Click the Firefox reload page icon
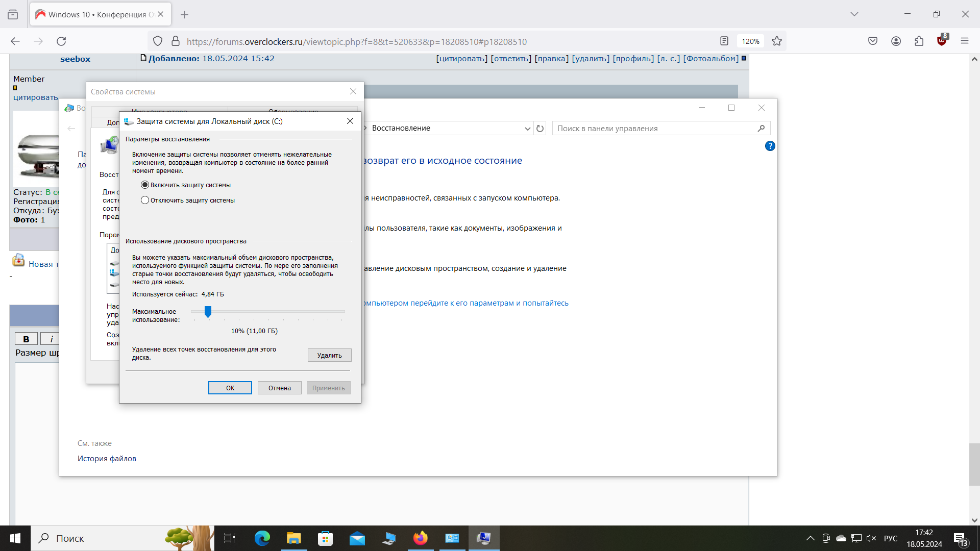 click(x=61, y=41)
